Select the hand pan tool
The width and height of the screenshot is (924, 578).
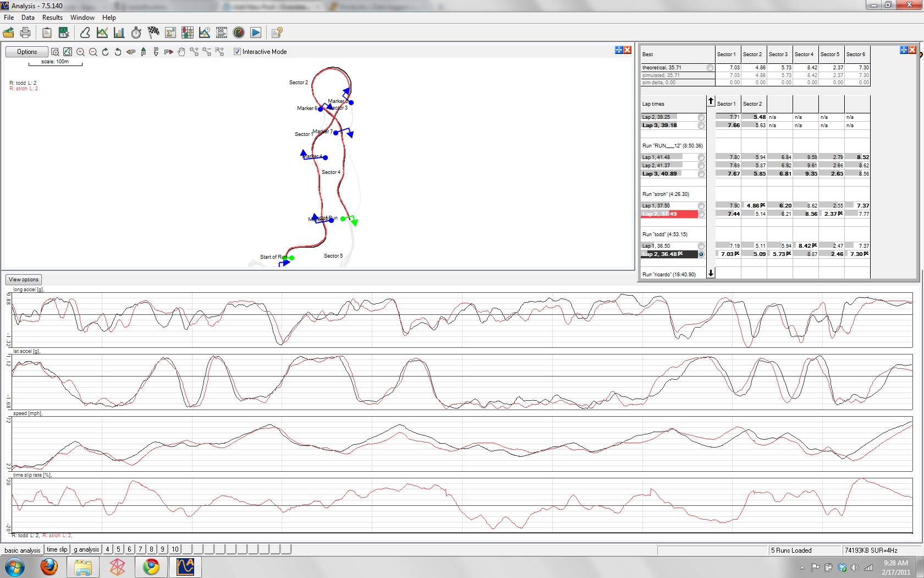[182, 52]
